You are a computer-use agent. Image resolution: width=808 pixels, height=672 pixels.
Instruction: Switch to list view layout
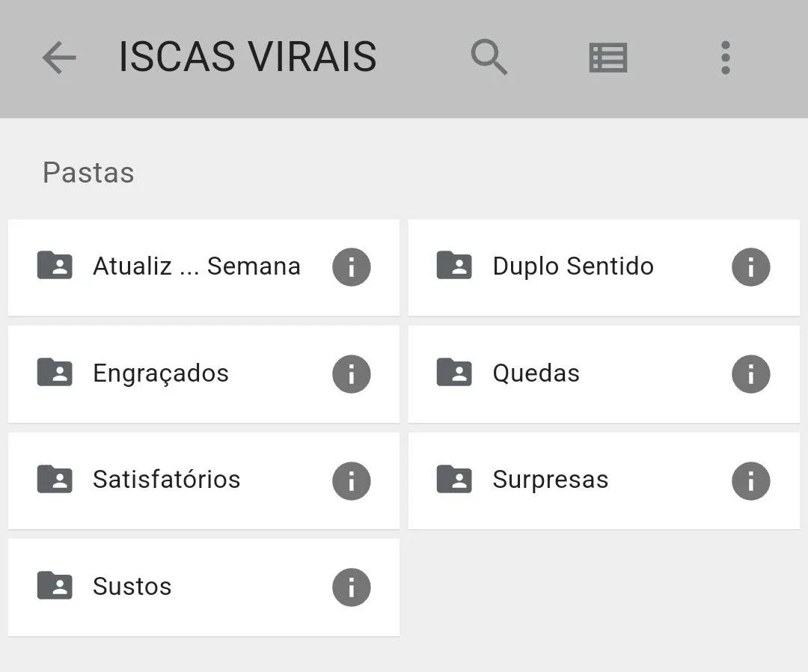(608, 58)
